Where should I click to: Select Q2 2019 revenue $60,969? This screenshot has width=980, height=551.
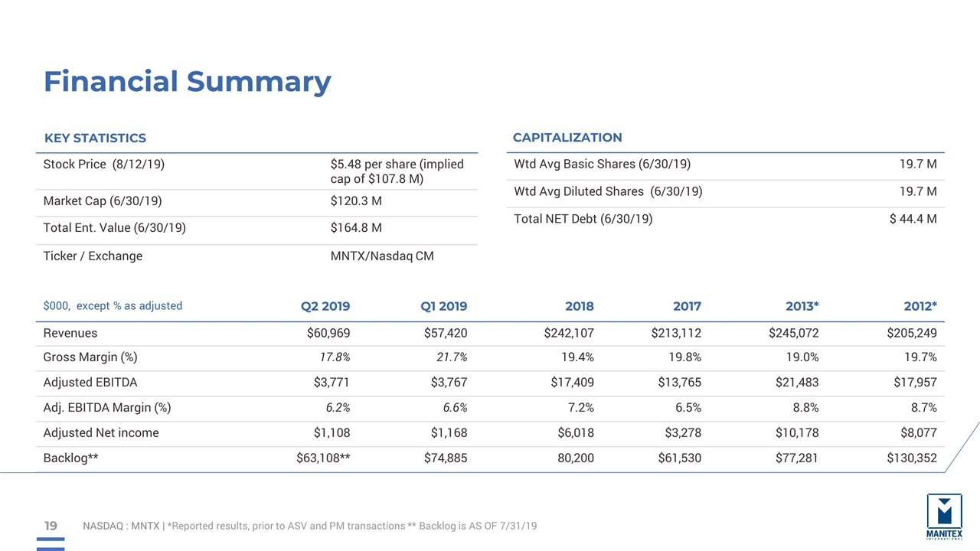[x=328, y=333]
